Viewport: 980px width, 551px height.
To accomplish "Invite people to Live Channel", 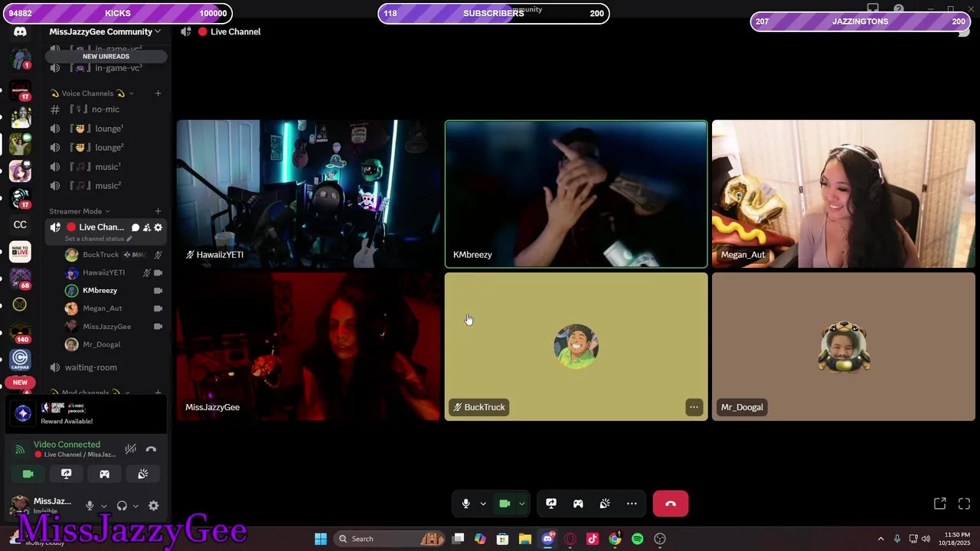I will point(147,227).
